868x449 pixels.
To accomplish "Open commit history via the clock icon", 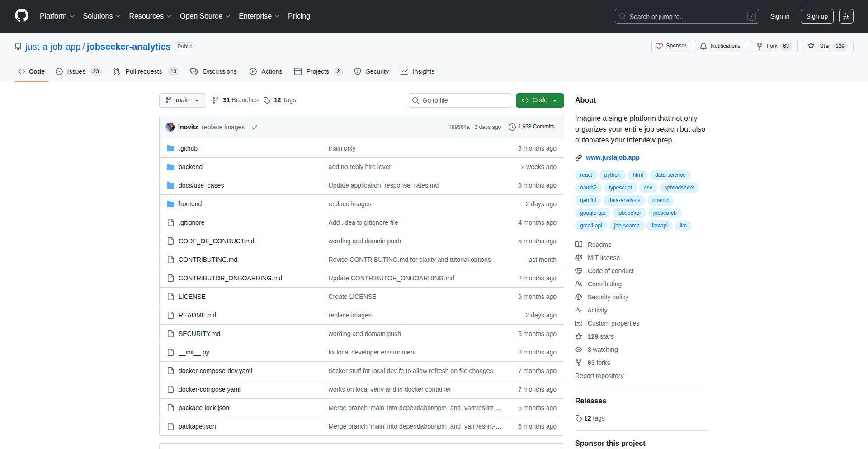I will pos(512,127).
